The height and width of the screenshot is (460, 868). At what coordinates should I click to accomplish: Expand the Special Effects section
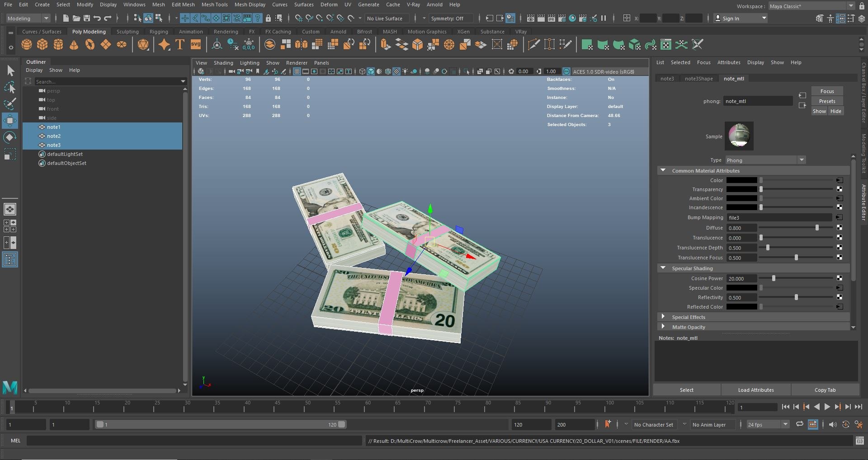click(x=663, y=317)
